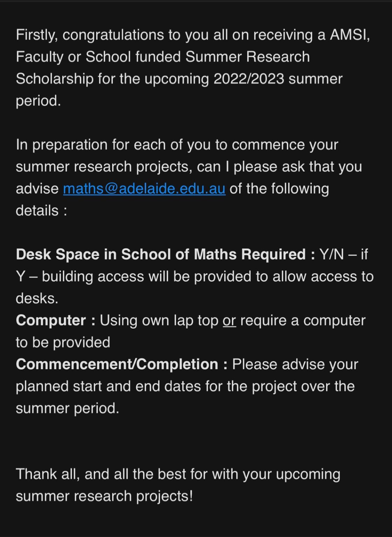Click the bold 'Commencement/Completion :' label
Screen dimensions: 392x537
tap(122, 365)
